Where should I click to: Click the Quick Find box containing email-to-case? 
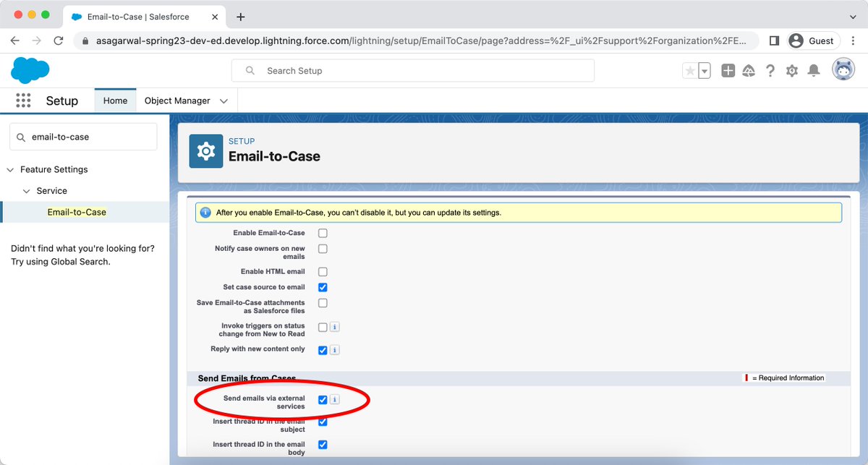coord(83,136)
